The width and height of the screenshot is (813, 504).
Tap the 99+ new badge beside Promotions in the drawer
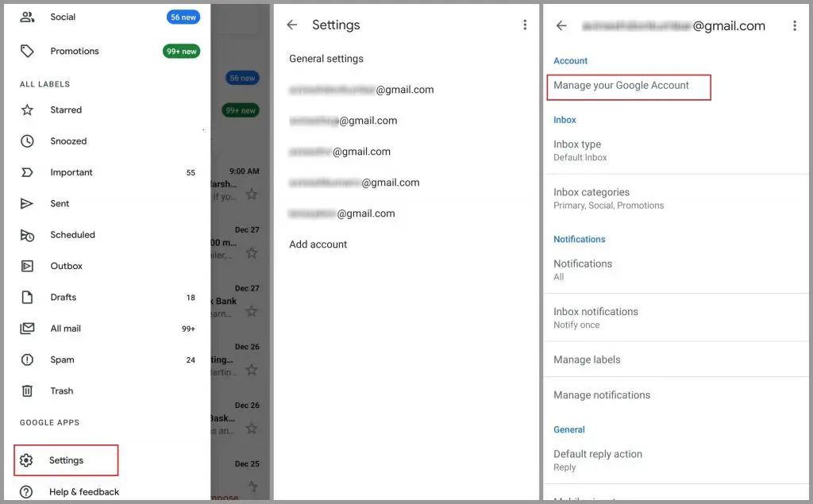182,51
